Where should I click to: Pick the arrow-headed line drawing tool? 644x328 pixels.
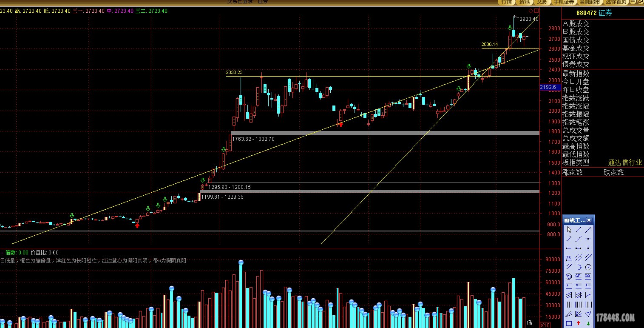tap(569, 239)
